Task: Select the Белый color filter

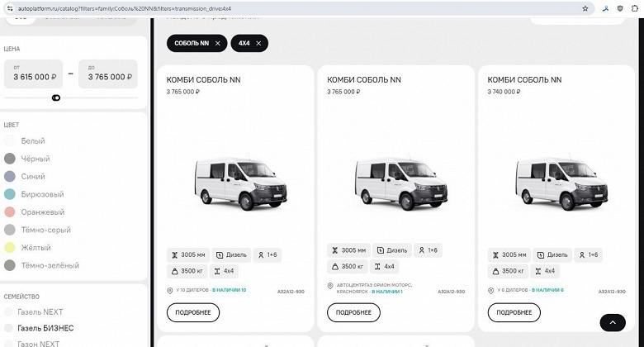Action: click(x=10, y=141)
